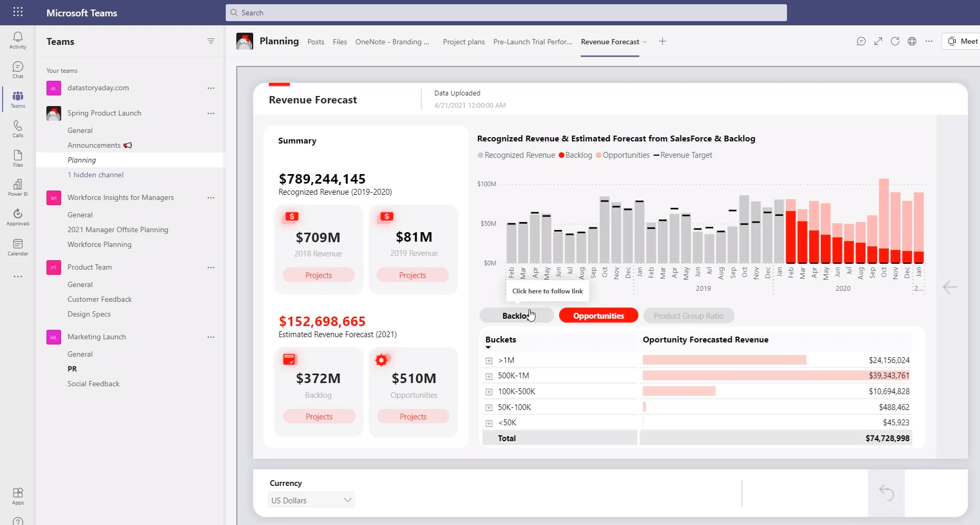Expand the 500K-1M bucket row
The width and height of the screenshot is (980, 525).
(489, 376)
